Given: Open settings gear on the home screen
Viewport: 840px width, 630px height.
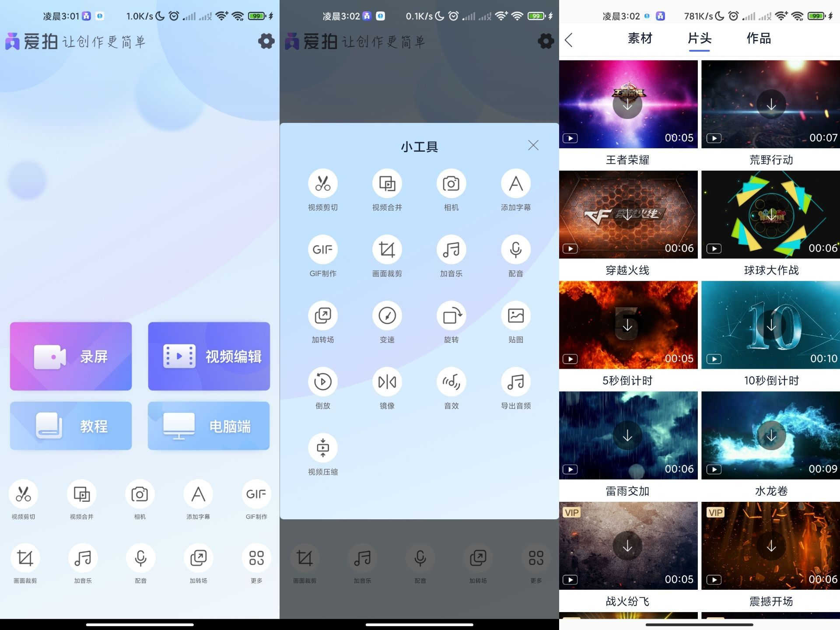Looking at the screenshot, I should coord(266,41).
